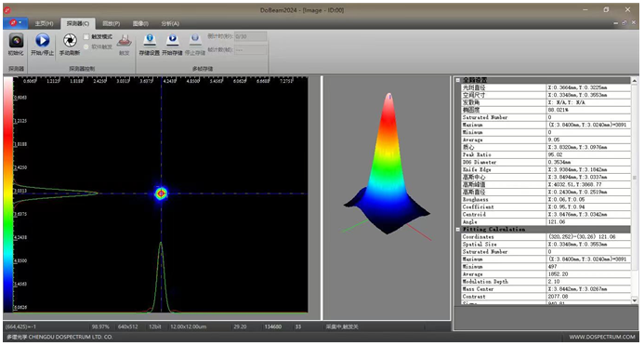Screen dimensions: 644x346
Task: Click the 640x512 resolution status entry
Action: pos(127,326)
